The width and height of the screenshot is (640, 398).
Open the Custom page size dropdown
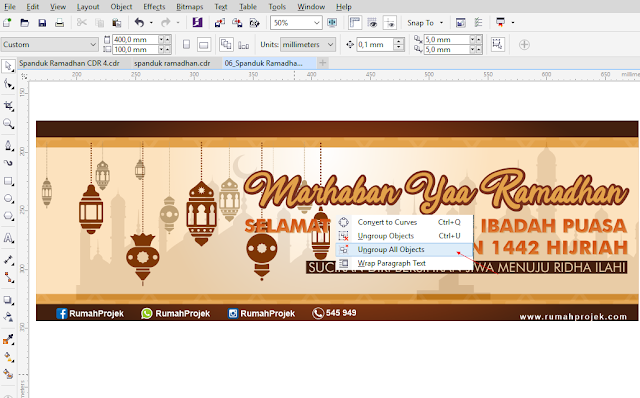pyautogui.click(x=93, y=44)
